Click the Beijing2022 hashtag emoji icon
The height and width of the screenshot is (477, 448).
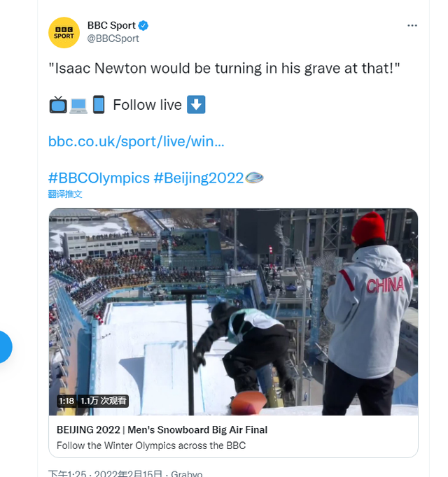pyautogui.click(x=254, y=178)
